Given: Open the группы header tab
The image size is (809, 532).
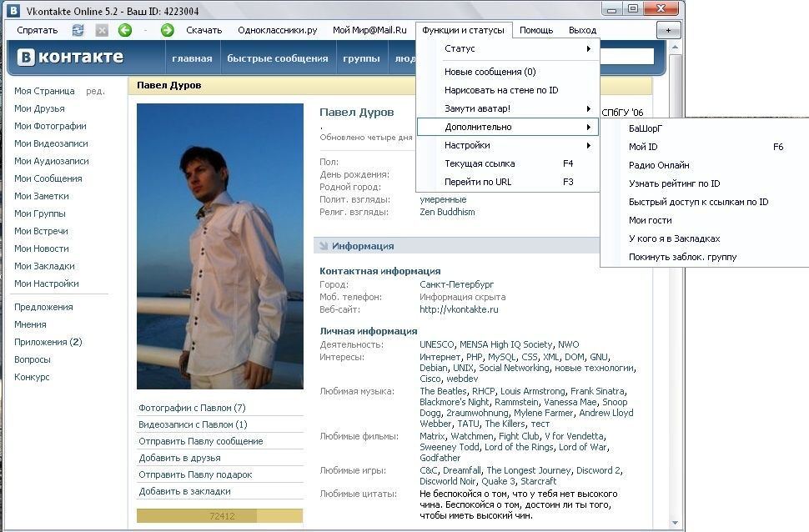Looking at the screenshot, I should coord(361,58).
